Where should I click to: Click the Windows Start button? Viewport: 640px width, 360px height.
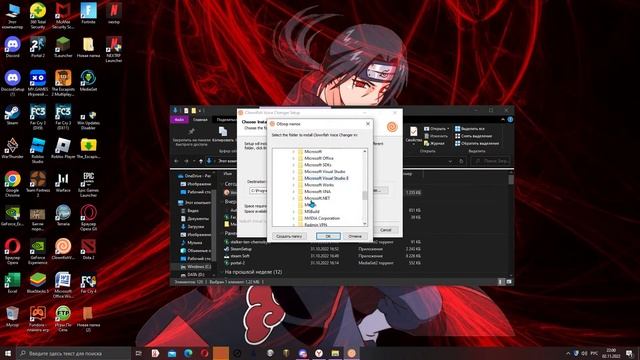click(x=7, y=353)
